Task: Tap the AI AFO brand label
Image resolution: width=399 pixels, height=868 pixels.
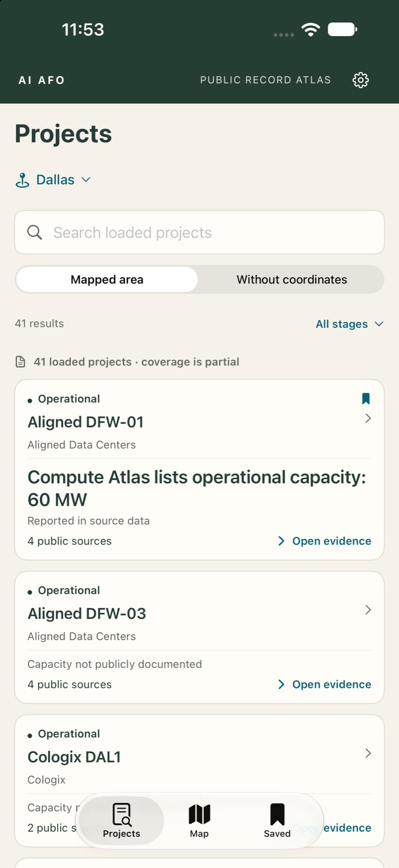Action: 42,80
